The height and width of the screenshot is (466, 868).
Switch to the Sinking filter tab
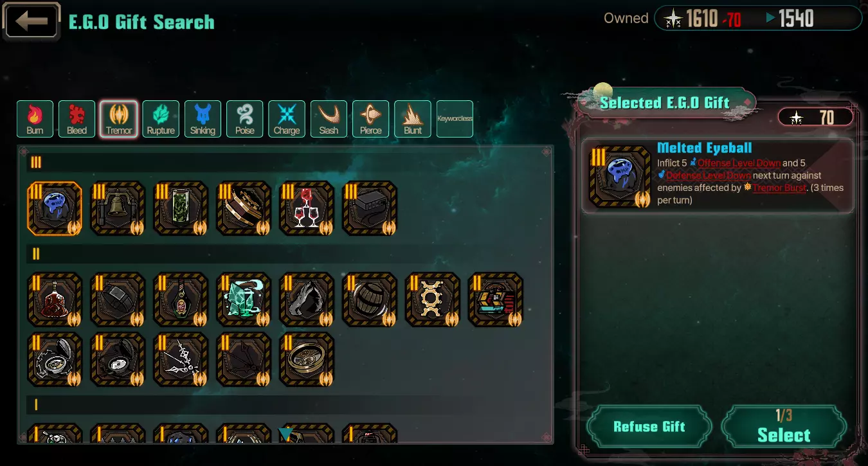203,119
